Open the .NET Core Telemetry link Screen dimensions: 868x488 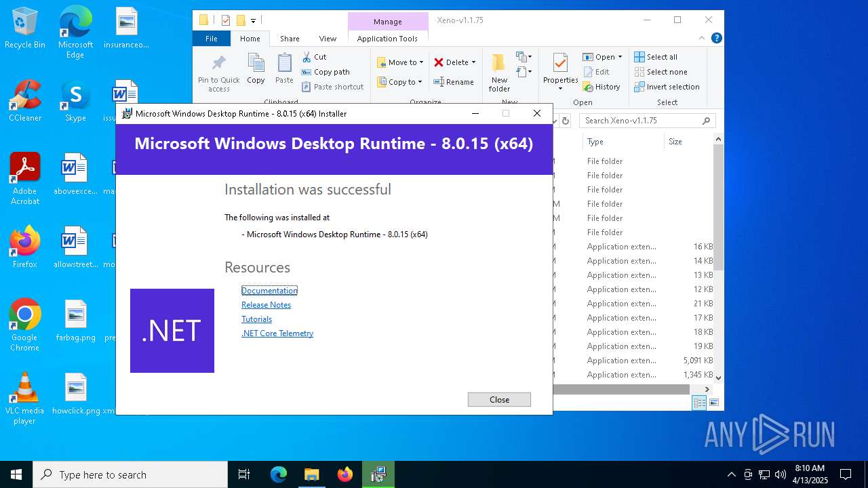point(277,333)
